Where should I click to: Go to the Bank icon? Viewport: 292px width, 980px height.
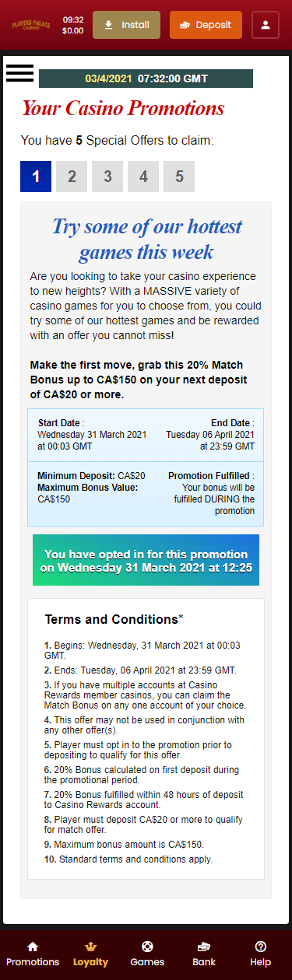coord(204,947)
